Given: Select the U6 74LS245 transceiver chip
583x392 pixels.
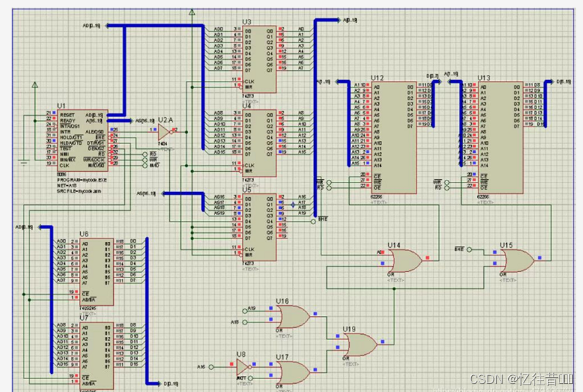Looking at the screenshot, I should pyautogui.click(x=96, y=271).
